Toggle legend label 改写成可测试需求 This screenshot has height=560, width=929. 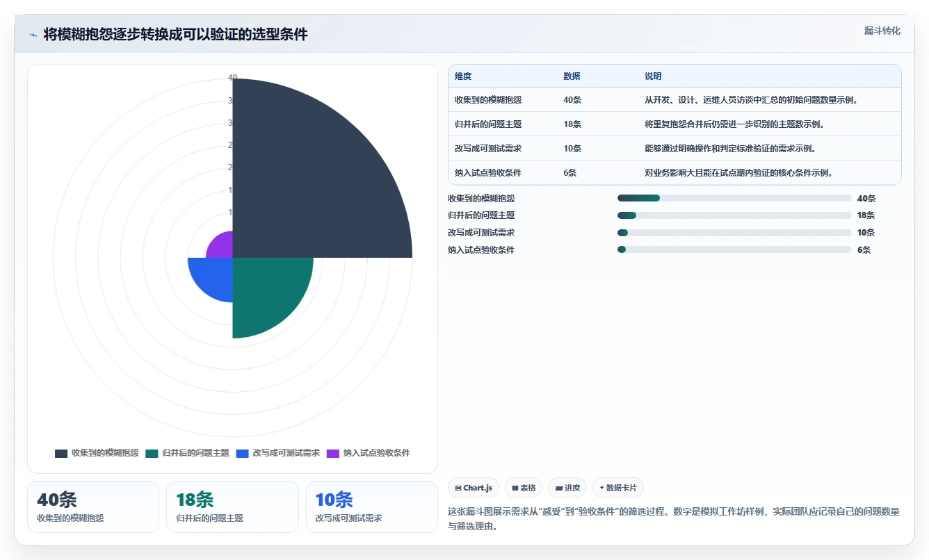pyautogui.click(x=286, y=453)
